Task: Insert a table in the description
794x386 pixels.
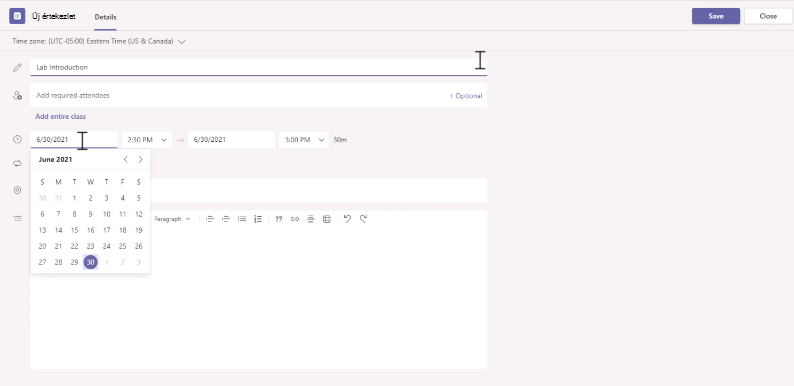Action: tap(327, 219)
